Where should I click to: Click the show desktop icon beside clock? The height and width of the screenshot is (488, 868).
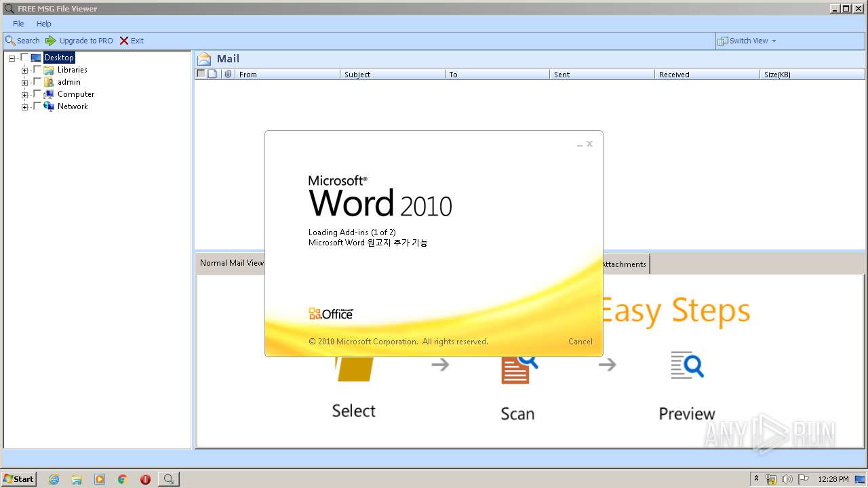pyautogui.click(x=860, y=479)
